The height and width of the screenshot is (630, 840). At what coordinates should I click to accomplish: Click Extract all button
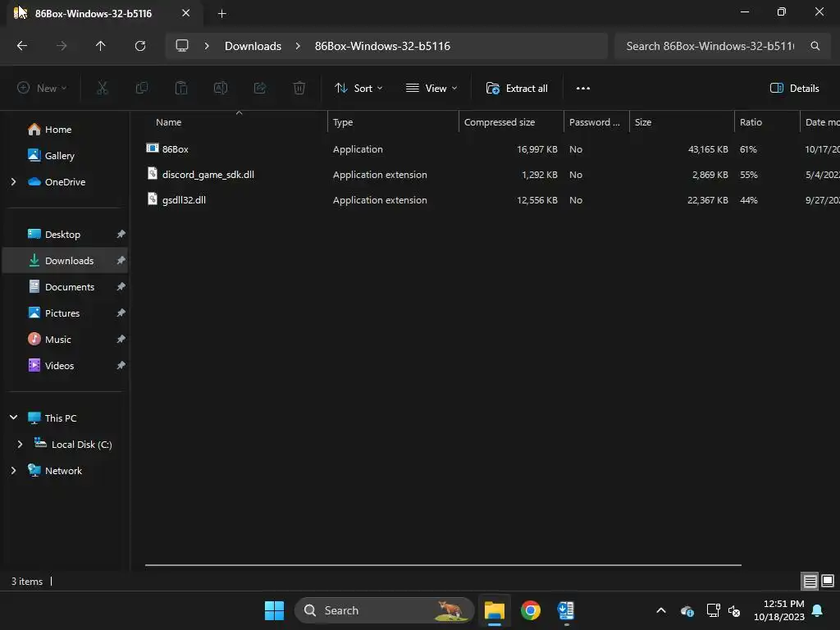[517, 89]
